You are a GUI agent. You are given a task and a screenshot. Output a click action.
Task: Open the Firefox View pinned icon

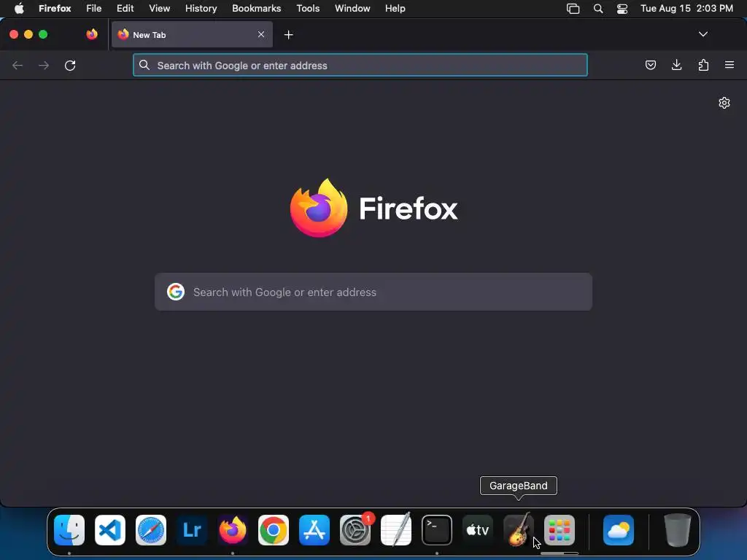92,34
